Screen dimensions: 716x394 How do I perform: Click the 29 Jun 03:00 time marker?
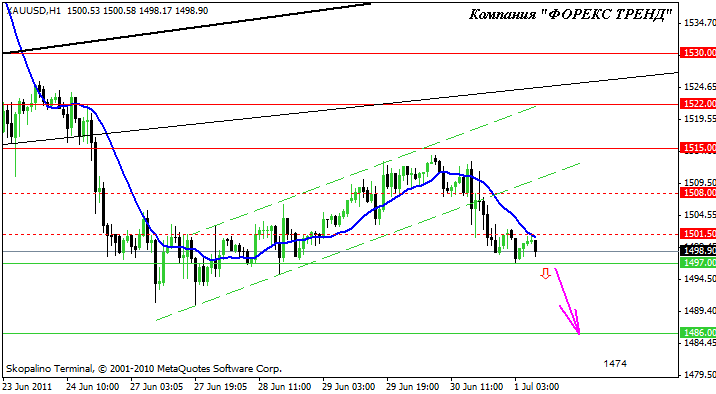tap(348, 387)
